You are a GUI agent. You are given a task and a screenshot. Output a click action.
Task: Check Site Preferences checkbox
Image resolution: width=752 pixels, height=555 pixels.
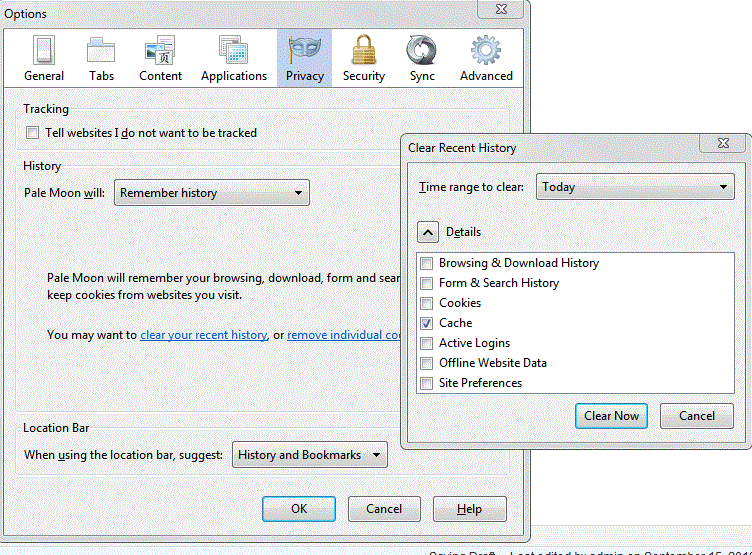pos(426,383)
